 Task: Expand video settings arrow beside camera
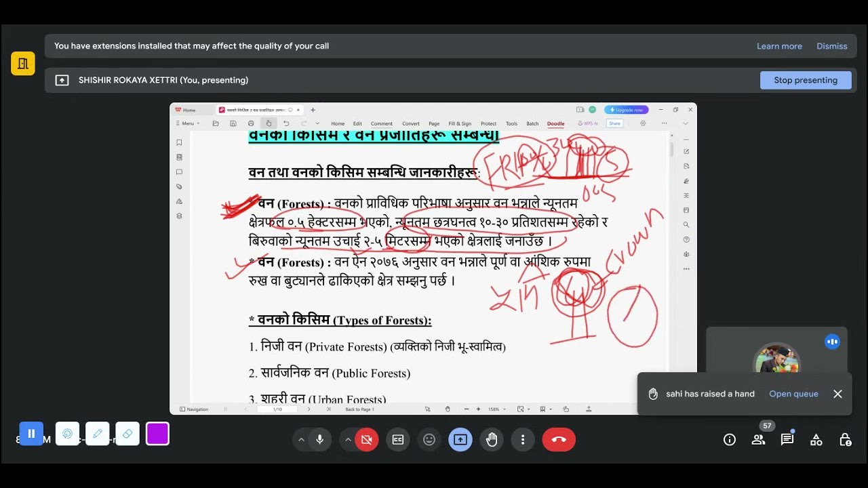pyautogui.click(x=348, y=440)
